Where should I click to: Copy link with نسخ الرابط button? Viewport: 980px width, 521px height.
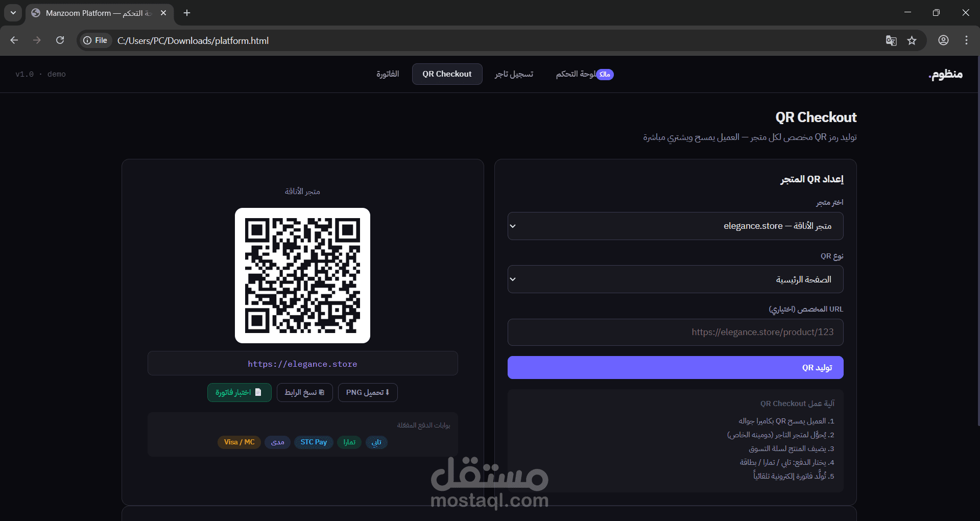(x=304, y=392)
